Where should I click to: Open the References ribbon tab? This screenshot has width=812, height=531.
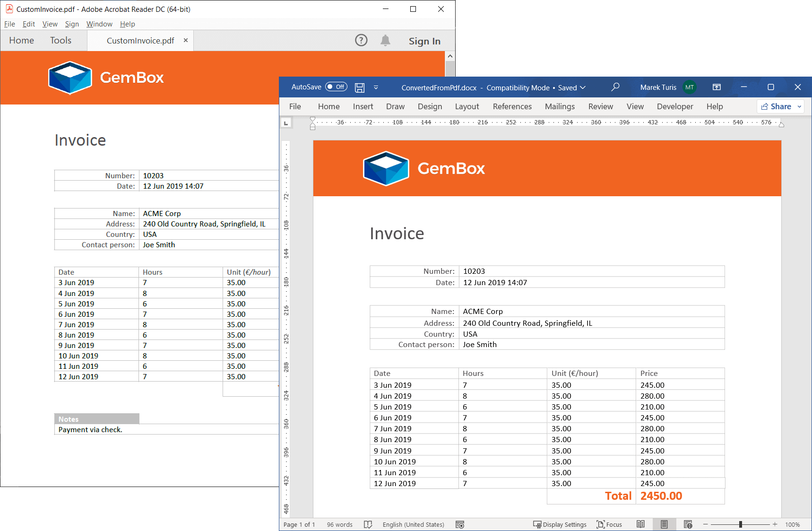pyautogui.click(x=512, y=107)
